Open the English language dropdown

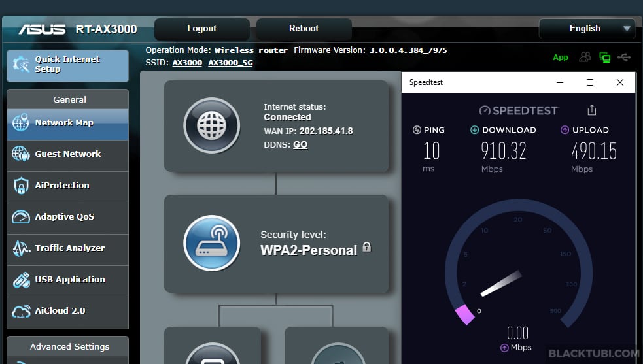coord(587,29)
